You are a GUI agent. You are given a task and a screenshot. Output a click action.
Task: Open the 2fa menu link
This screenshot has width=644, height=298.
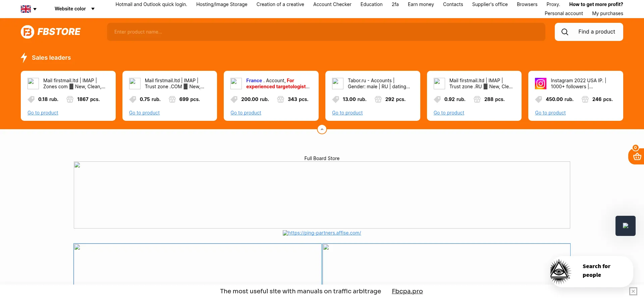click(395, 4)
